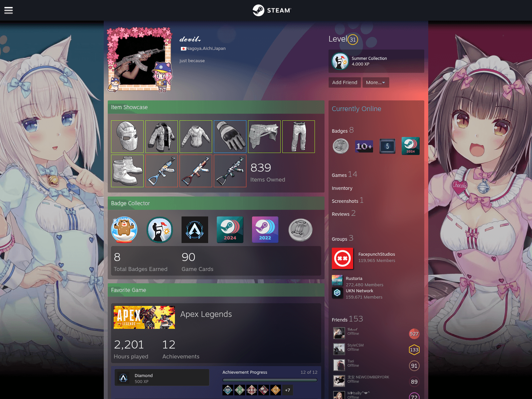Select the dark camo AK rifle skin
The image size is (532, 399).
pos(230,171)
